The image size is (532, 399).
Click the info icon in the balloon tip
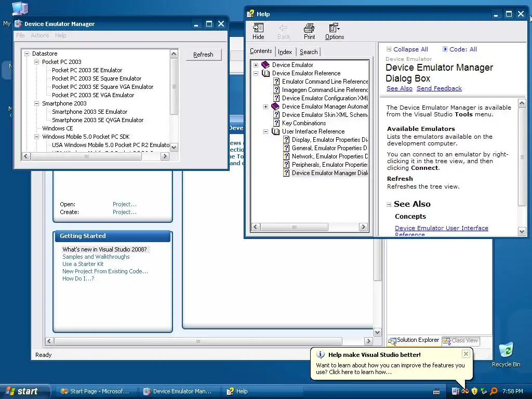[320, 354]
